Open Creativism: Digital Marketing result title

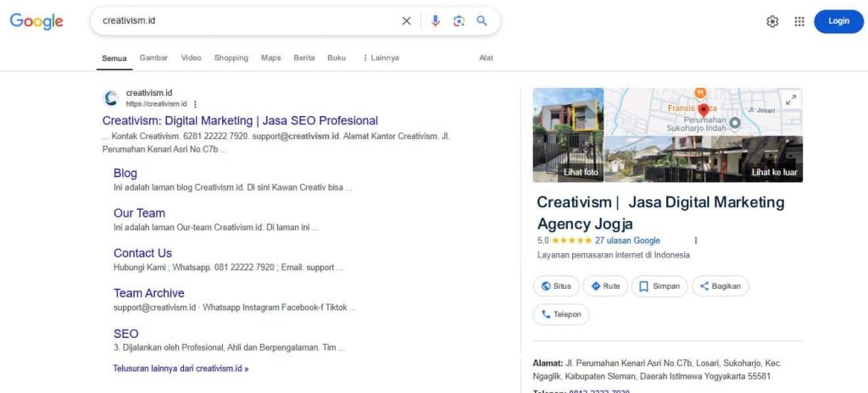click(240, 120)
